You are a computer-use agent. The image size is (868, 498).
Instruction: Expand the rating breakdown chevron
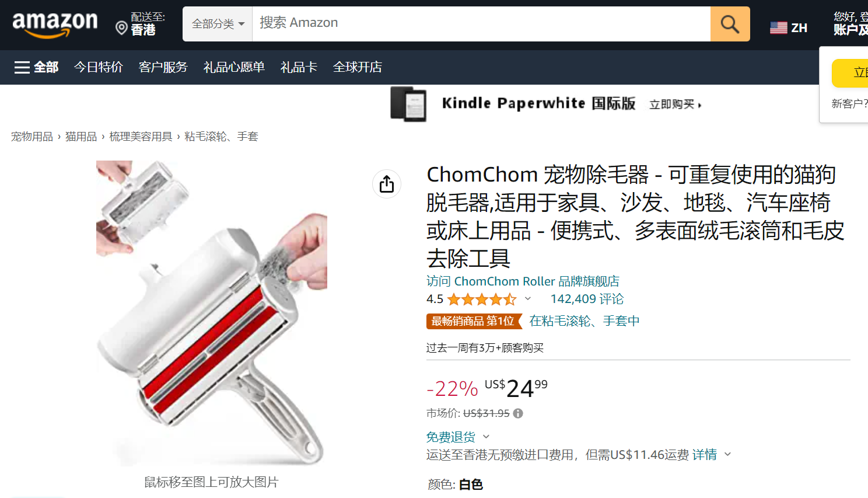pyautogui.click(x=528, y=299)
